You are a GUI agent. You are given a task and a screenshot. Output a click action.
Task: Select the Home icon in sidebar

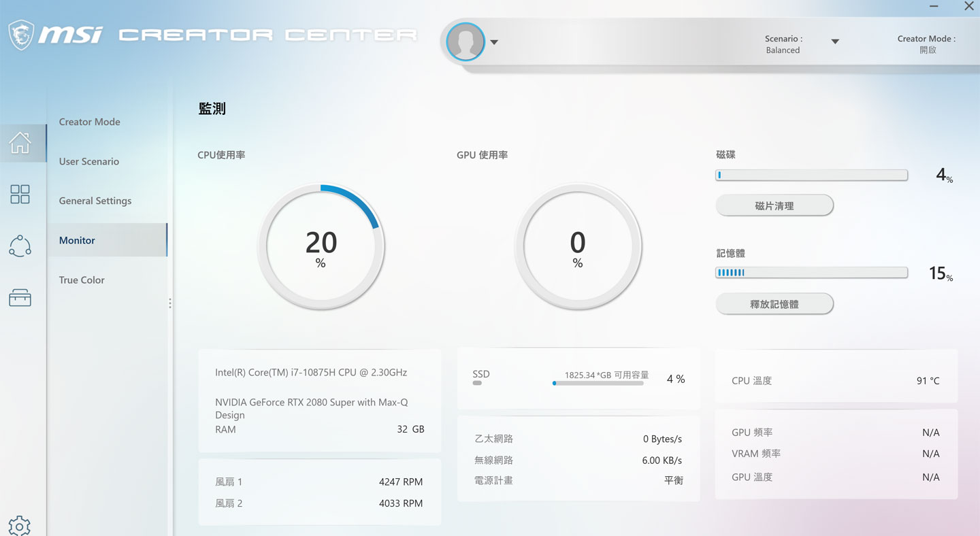tap(20, 143)
